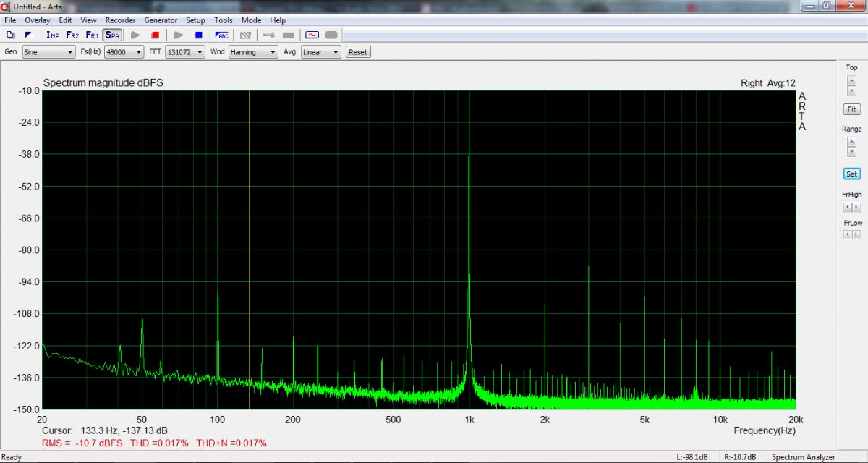Open the Mode menu

tap(252, 20)
